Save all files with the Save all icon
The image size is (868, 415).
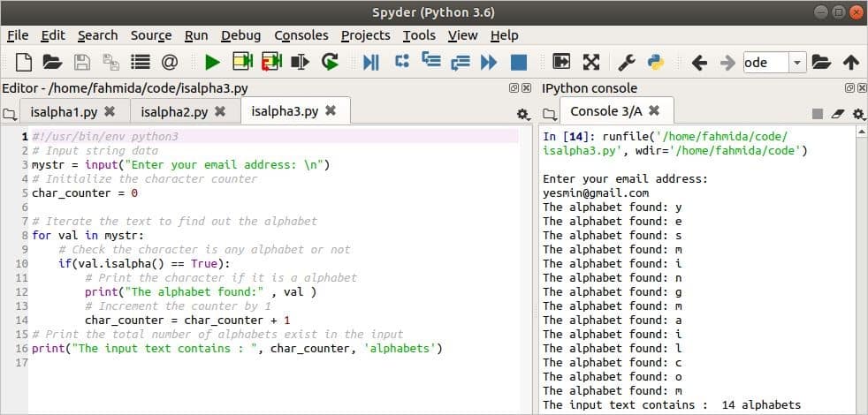click(111, 62)
